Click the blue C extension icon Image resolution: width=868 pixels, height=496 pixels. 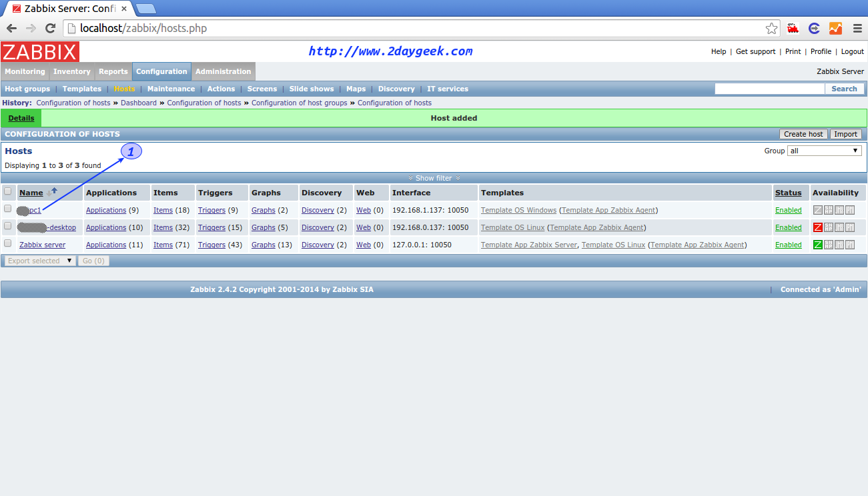pyautogui.click(x=814, y=28)
